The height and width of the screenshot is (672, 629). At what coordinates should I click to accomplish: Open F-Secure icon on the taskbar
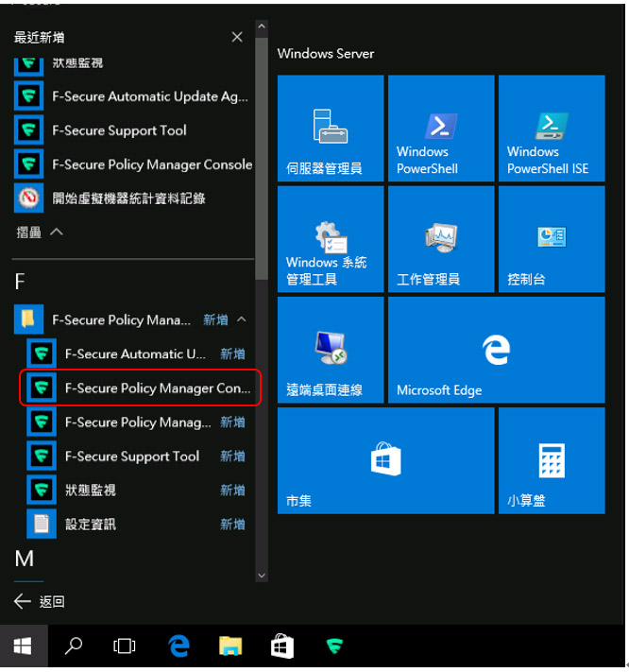coord(334,646)
